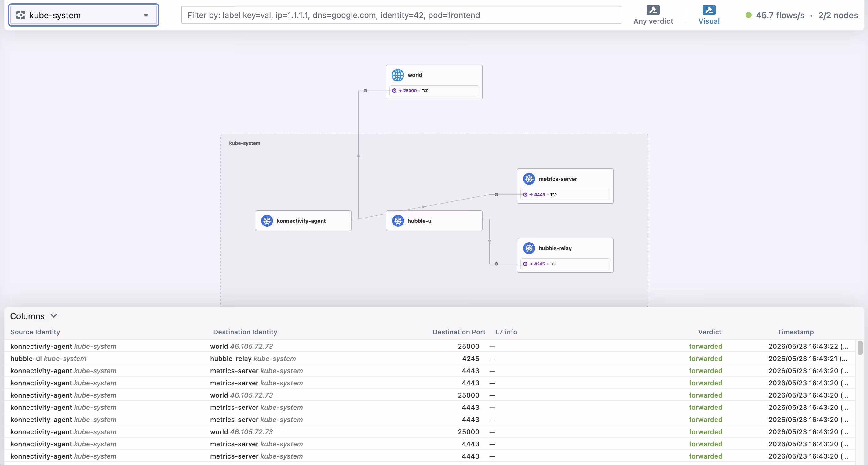Click the 2/2 nodes status text
This screenshot has width=868, height=465.
[x=838, y=15]
